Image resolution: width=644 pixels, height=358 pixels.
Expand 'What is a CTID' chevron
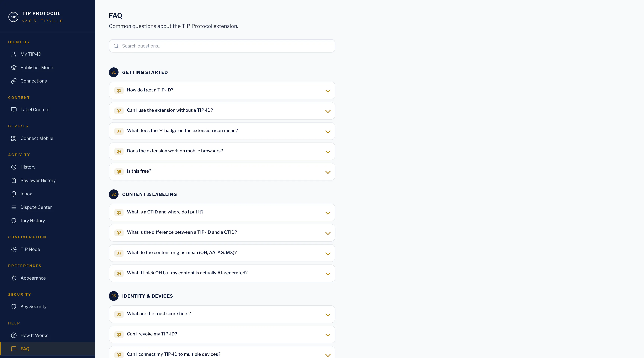tap(328, 213)
